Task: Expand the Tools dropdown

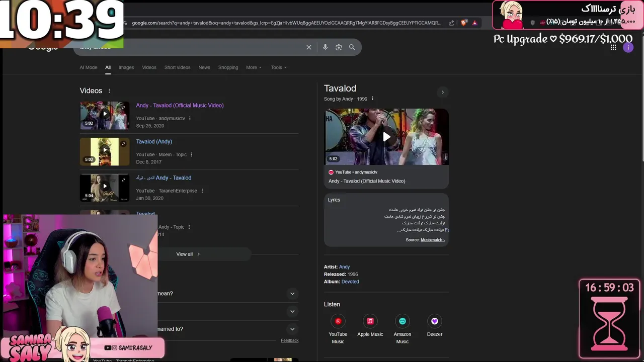Action: pyautogui.click(x=279, y=67)
